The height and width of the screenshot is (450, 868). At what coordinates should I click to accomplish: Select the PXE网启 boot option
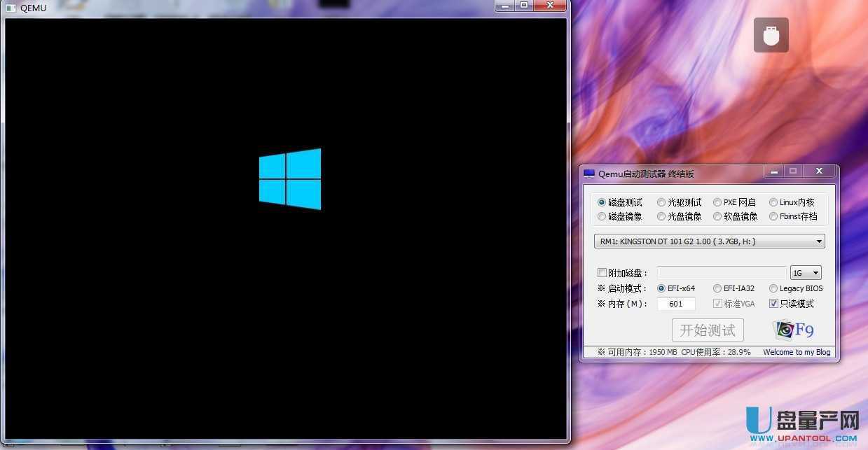717,202
